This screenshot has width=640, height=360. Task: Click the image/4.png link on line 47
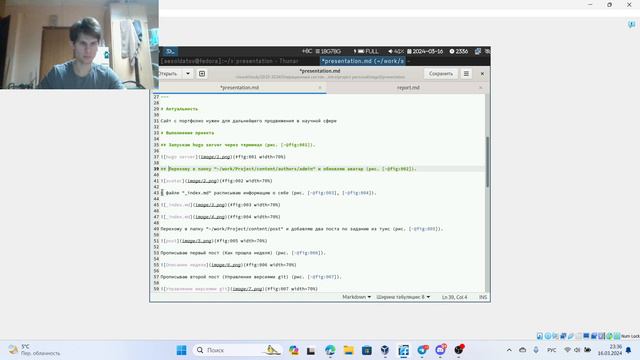(x=210, y=217)
